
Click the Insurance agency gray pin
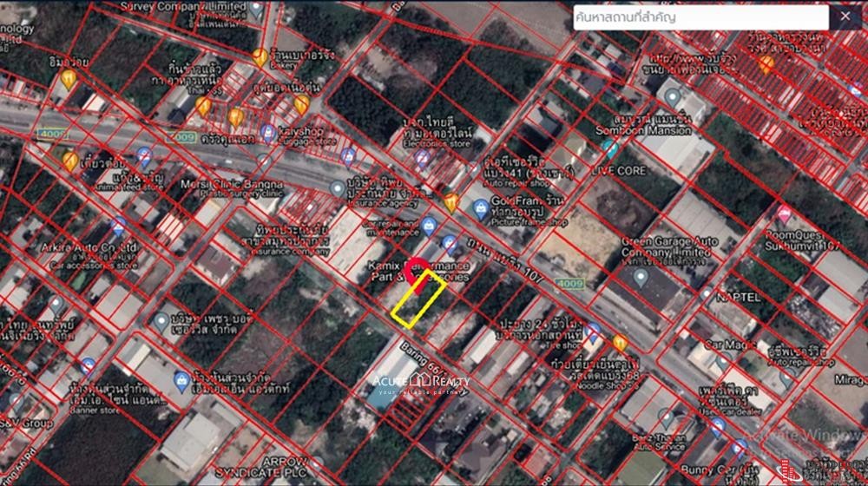coord(337,190)
